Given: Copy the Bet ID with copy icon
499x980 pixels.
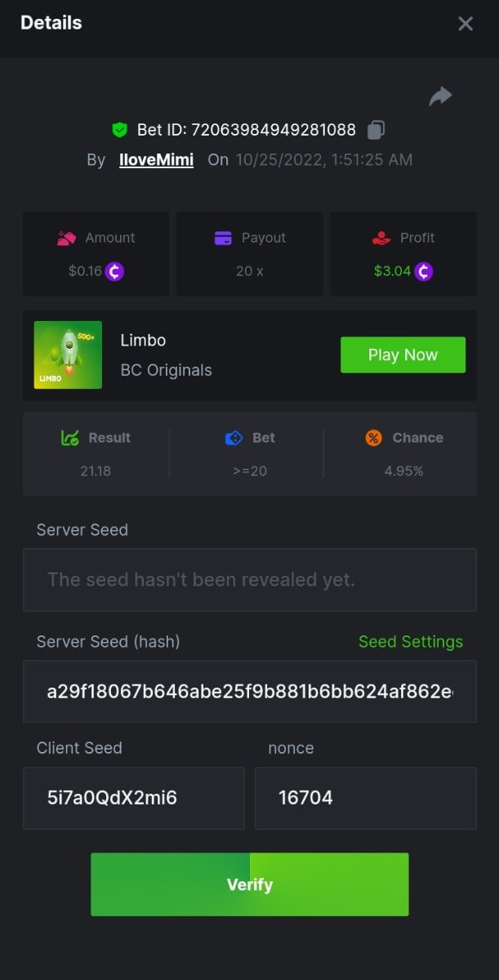Looking at the screenshot, I should coord(376,129).
